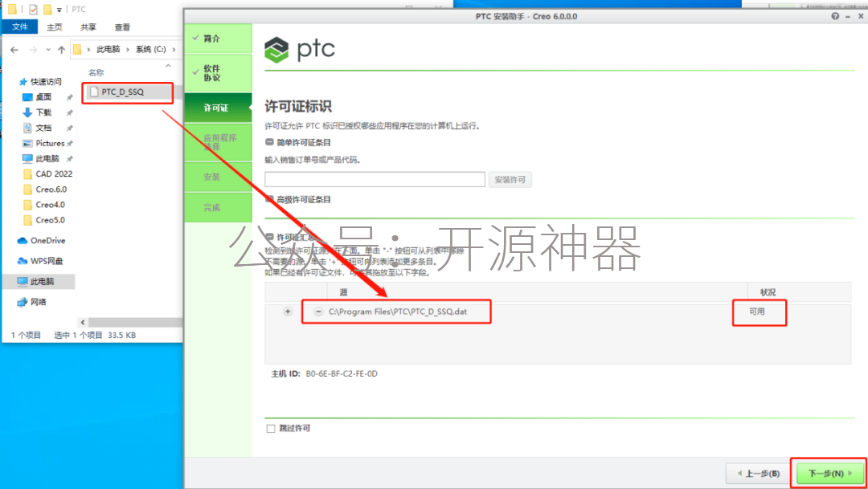Open 快速访问 in the navigation pane

45,81
